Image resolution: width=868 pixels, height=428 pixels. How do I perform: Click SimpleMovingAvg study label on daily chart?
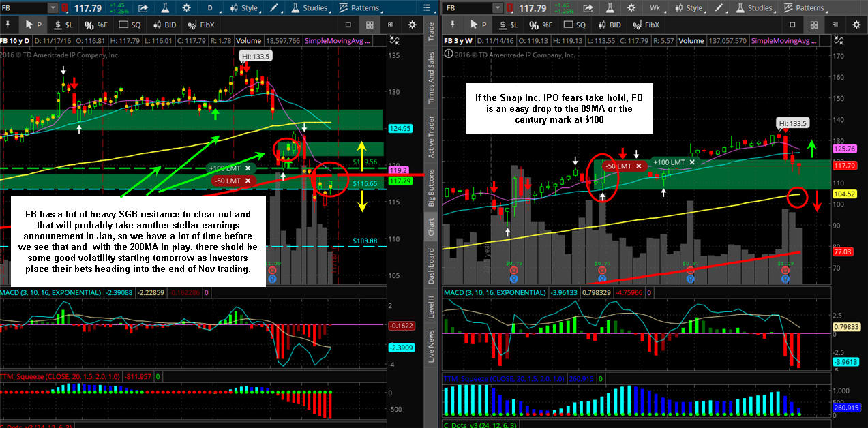tap(338, 40)
